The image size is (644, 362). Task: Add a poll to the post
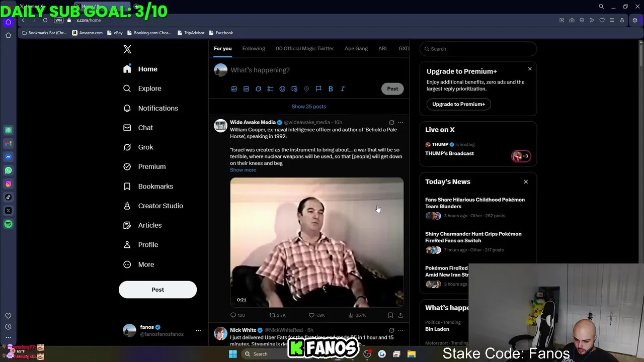point(270,89)
